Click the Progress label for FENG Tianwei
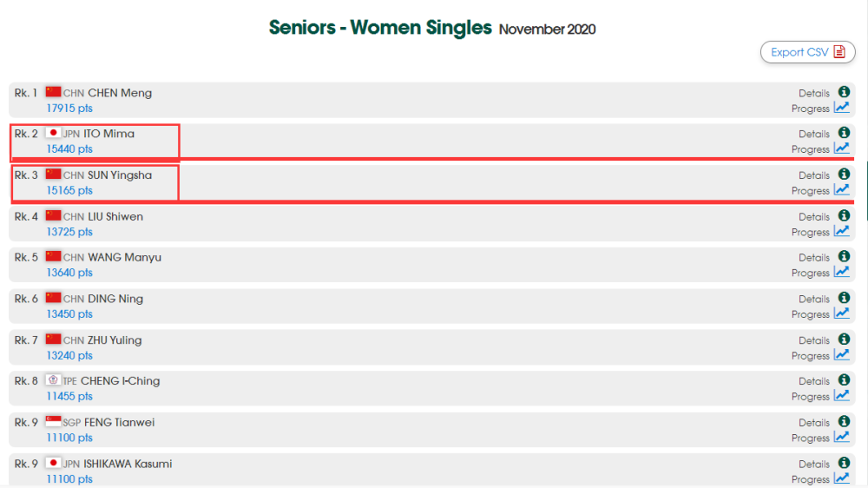Screen dimensions: 868x488 coord(811,439)
